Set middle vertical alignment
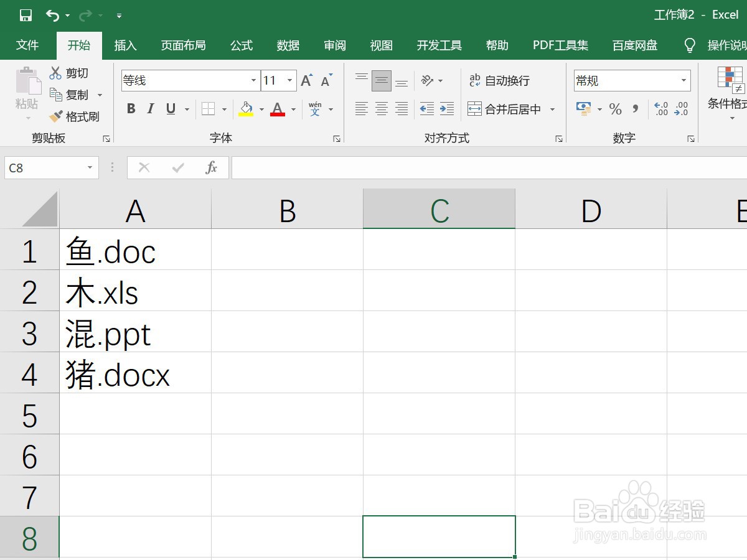Image resolution: width=747 pixels, height=560 pixels. [382, 80]
